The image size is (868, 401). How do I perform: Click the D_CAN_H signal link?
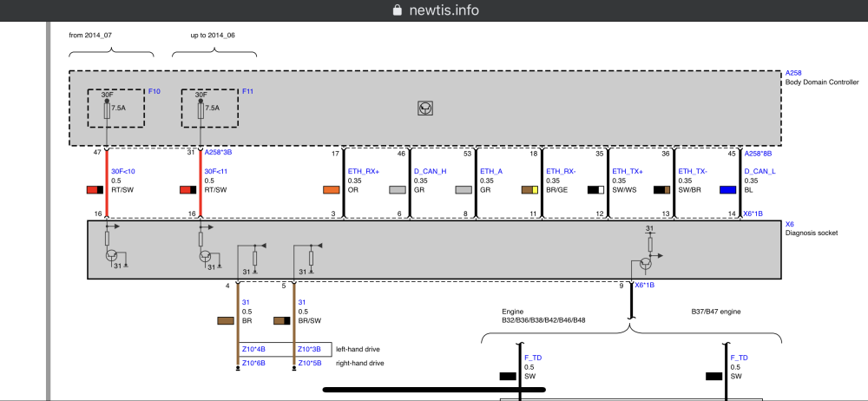pos(431,171)
